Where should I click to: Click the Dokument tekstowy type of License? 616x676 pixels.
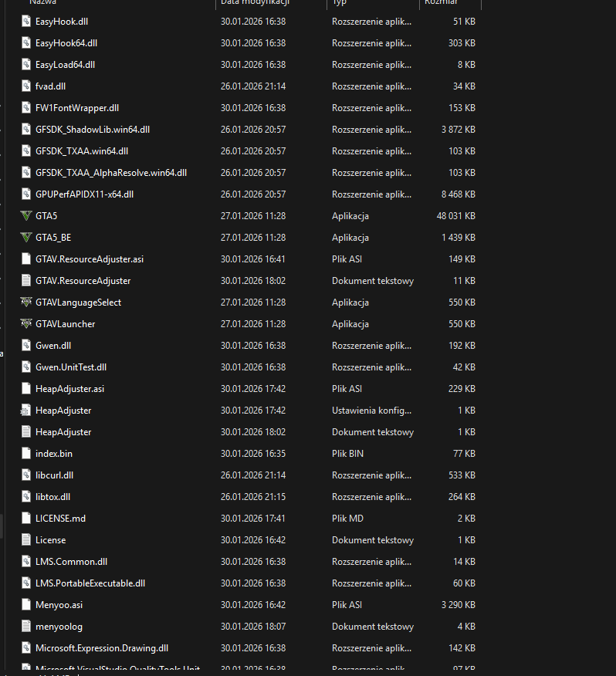(x=373, y=539)
